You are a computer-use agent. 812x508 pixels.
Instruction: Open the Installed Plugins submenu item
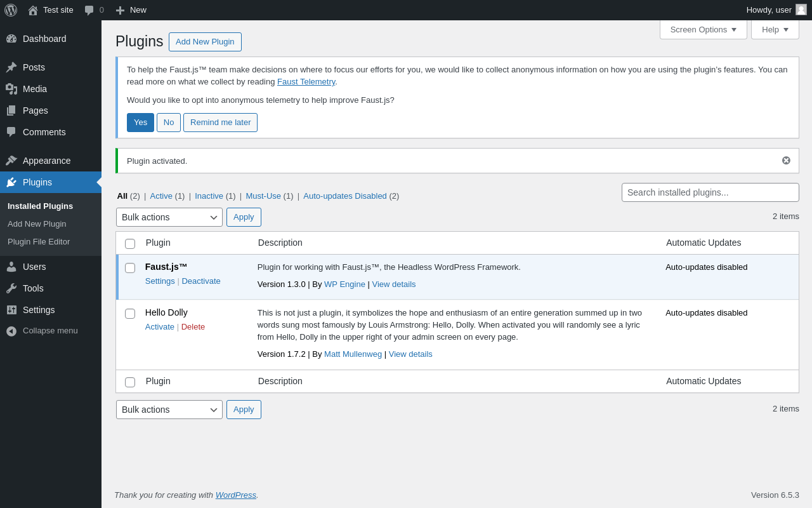[x=40, y=206]
